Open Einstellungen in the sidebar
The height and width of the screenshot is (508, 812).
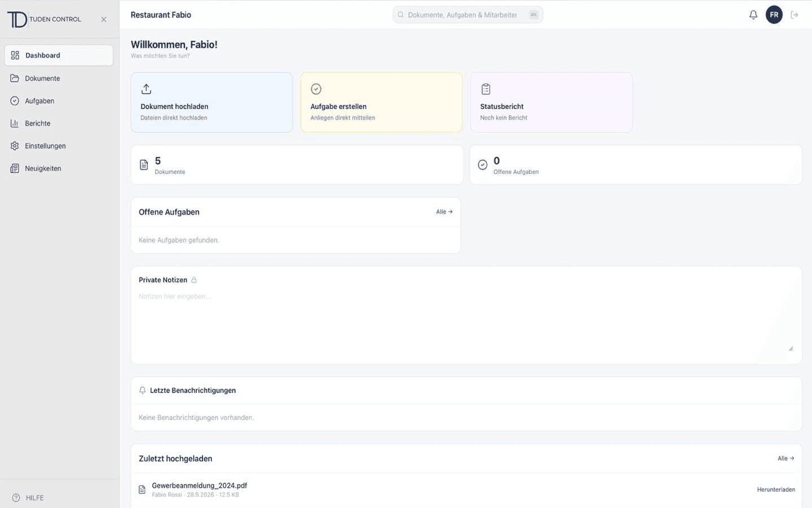(x=59, y=146)
